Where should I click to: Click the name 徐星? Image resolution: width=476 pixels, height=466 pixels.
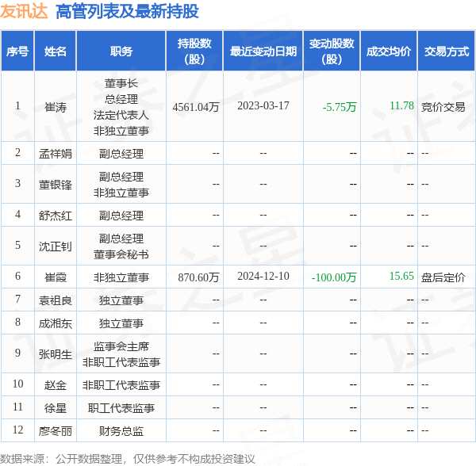tap(56, 408)
